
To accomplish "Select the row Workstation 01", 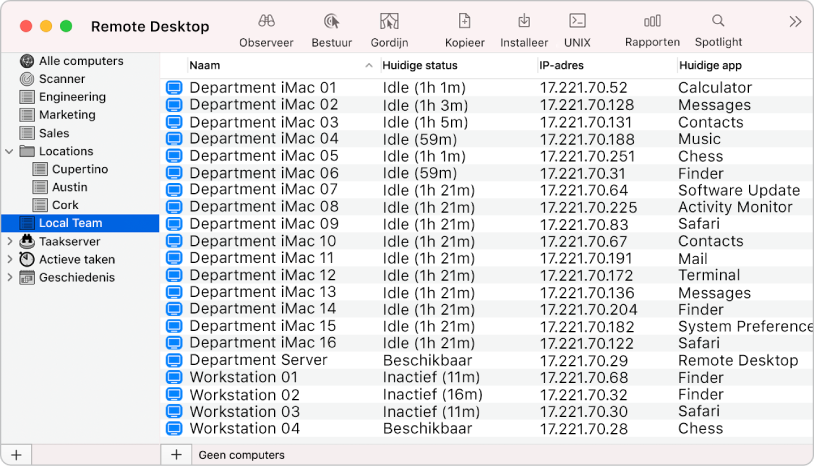I will [x=487, y=377].
